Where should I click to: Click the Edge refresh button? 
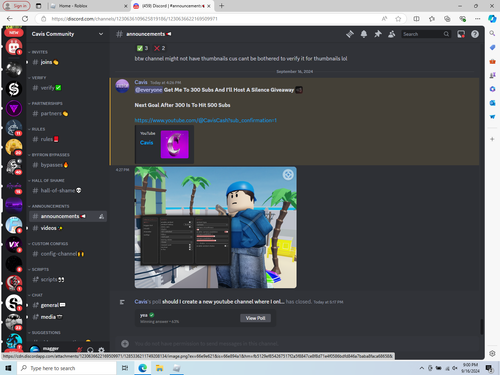pyautogui.click(x=25, y=19)
